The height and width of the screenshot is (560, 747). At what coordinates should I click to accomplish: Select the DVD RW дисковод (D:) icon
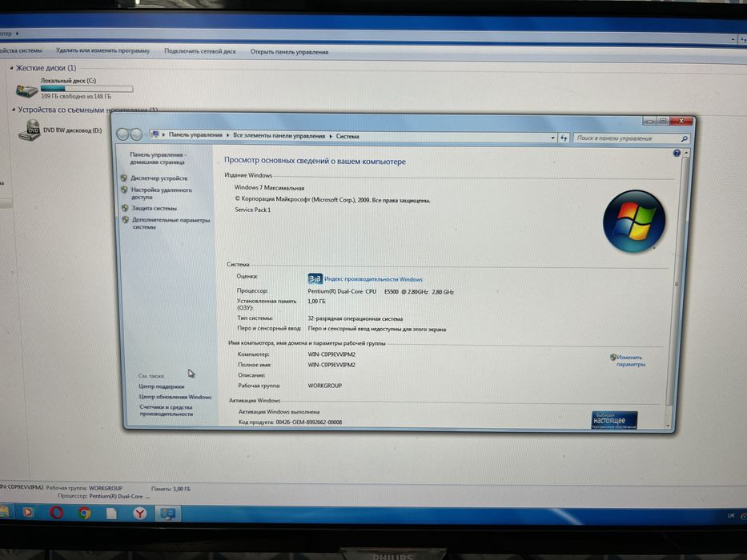click(30, 130)
